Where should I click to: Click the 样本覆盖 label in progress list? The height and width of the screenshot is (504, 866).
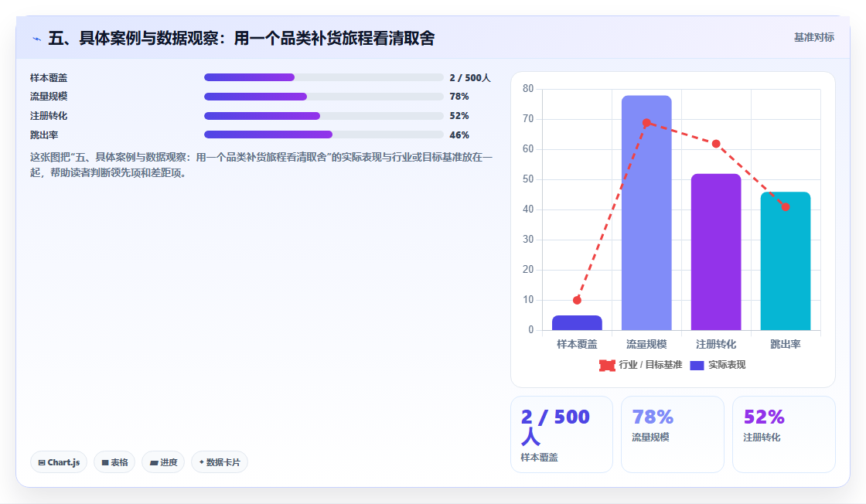[49, 78]
